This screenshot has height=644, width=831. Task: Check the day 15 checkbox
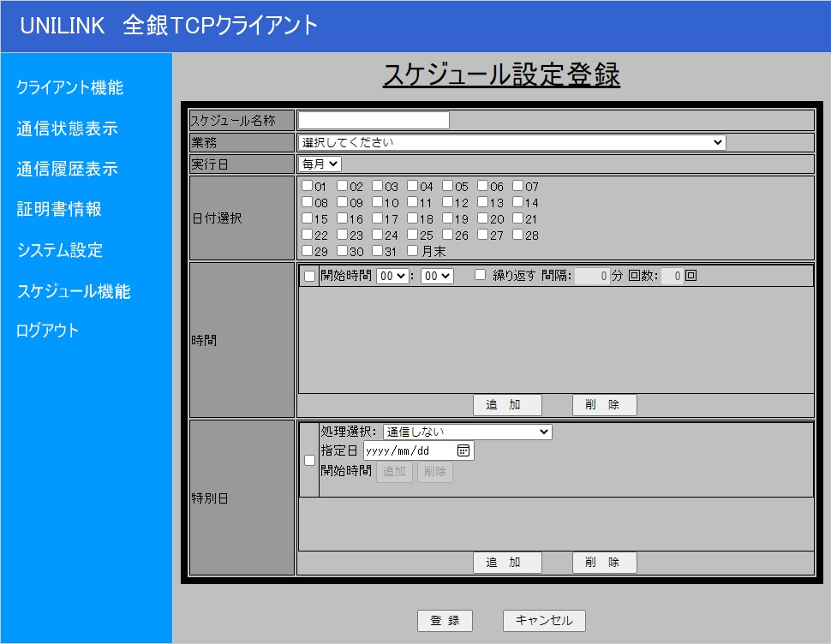[308, 218]
